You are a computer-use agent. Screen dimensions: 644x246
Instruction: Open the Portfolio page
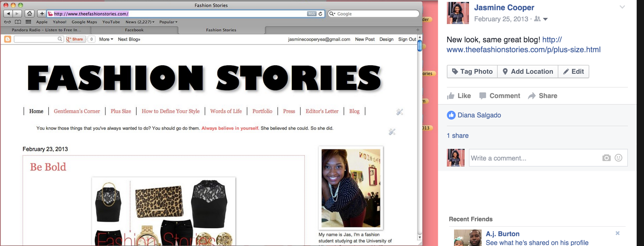pos(262,111)
